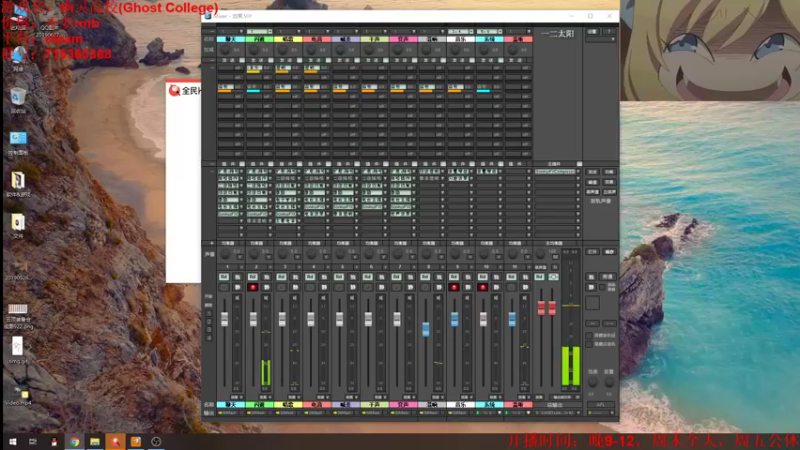This screenshot has height=450, width=800.
Task: Solo mixer channel 5
Action: point(353,277)
